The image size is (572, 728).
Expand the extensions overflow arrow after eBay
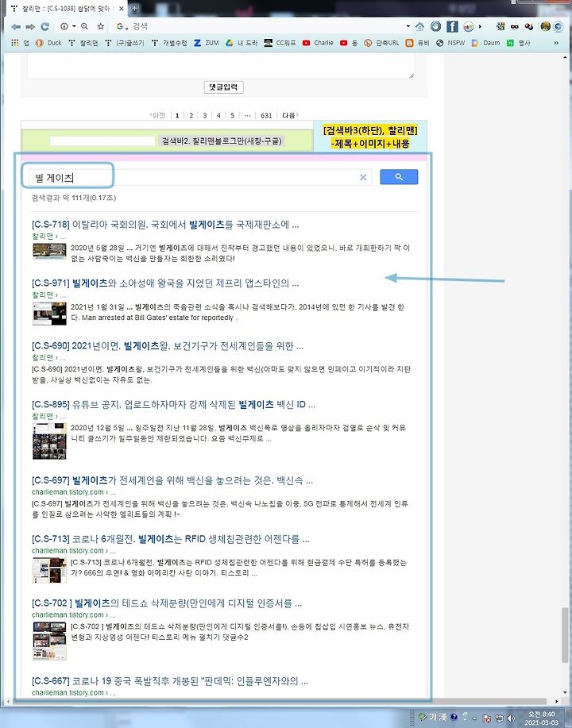[480, 26]
